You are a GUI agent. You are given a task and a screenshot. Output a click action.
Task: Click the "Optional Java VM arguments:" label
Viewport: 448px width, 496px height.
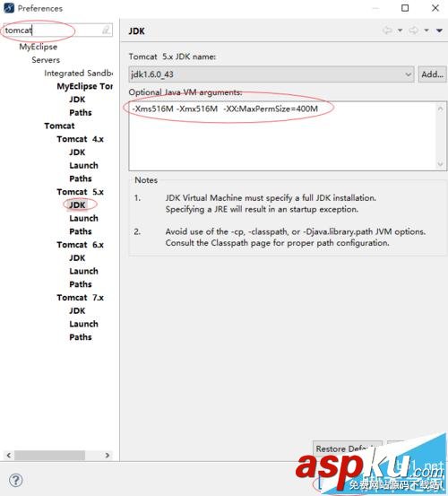click(x=185, y=92)
